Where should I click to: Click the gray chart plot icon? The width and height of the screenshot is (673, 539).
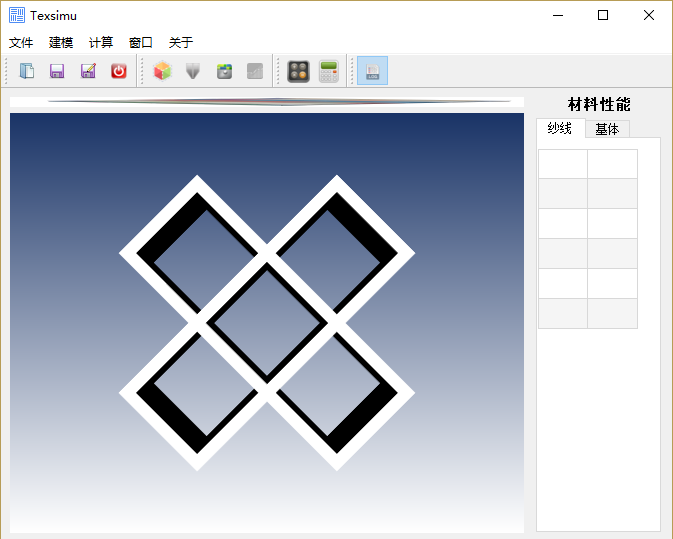pos(255,71)
